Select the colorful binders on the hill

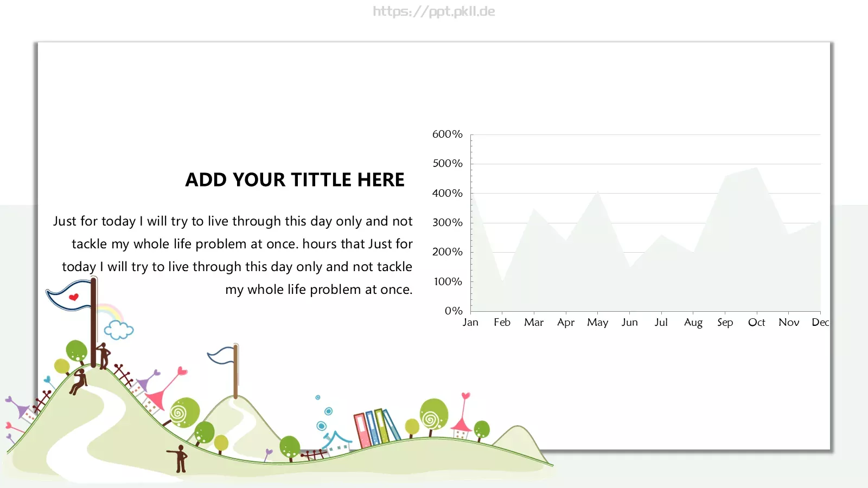376,427
